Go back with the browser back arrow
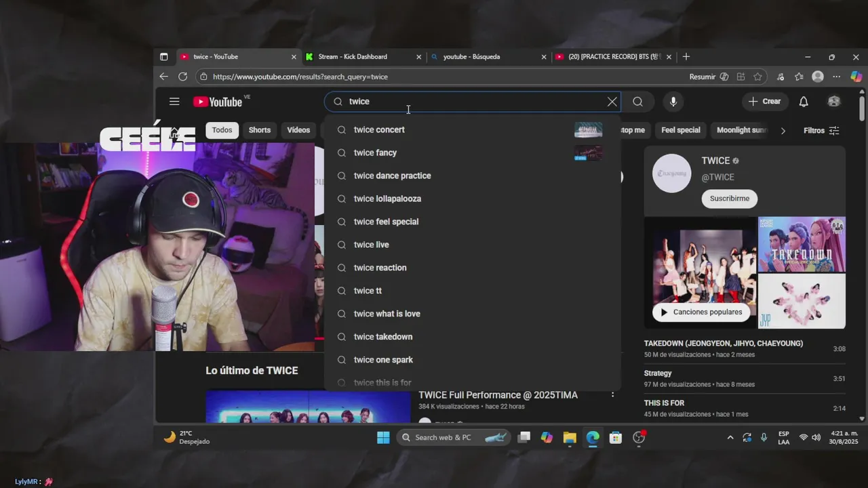The width and height of the screenshot is (868, 488). pyautogui.click(x=163, y=77)
